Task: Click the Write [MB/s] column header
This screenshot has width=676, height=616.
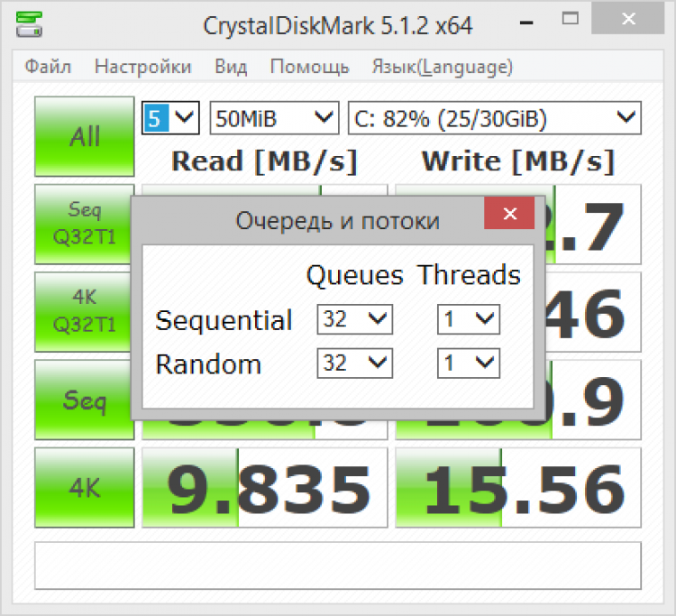Action: [518, 161]
